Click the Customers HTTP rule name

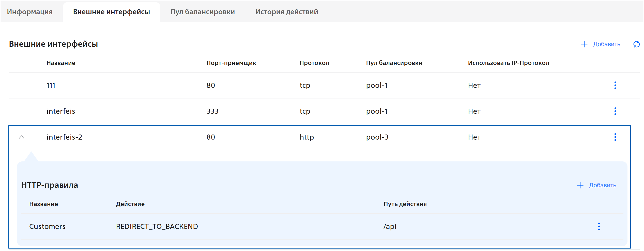point(47,226)
